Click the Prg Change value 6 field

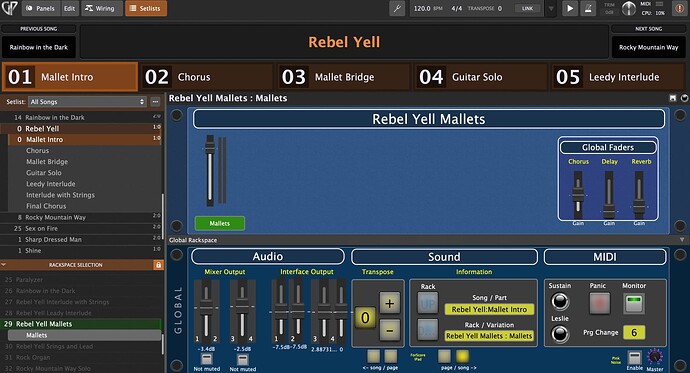pos(634,333)
